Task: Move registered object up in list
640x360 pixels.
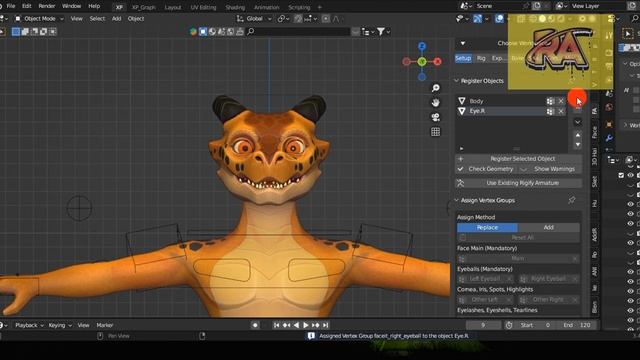Action: tap(578, 135)
